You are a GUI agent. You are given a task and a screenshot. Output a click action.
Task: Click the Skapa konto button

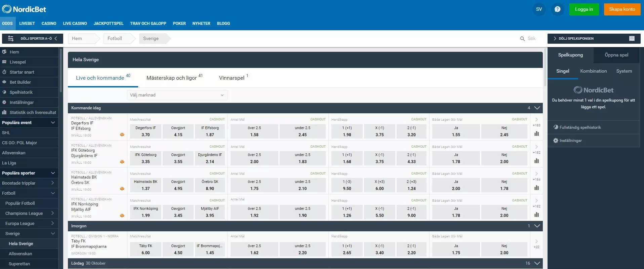tap(622, 9)
